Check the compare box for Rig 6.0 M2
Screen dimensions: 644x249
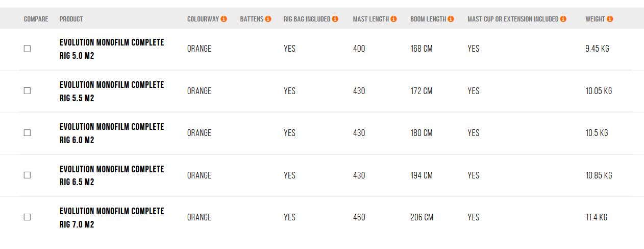click(28, 133)
